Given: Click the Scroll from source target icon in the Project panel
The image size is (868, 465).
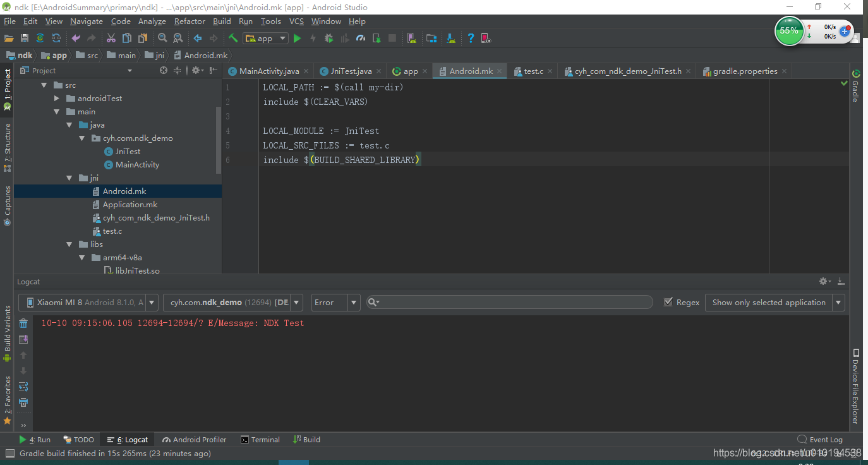Looking at the screenshot, I should (164, 70).
